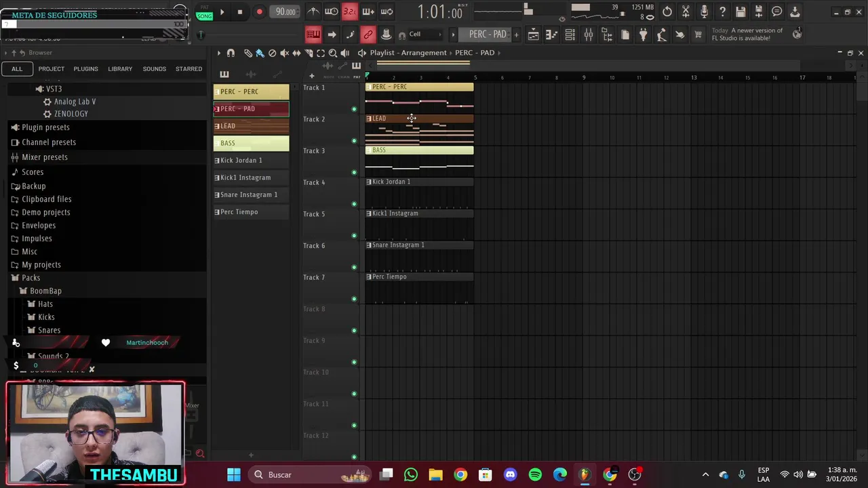
Task: Start playback with the play button
Action: pos(222,12)
